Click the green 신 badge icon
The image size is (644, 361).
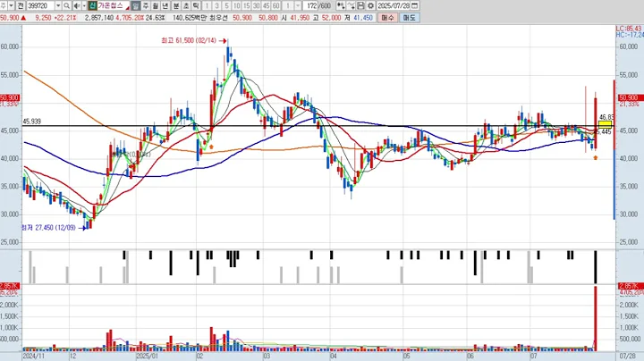(92, 5)
